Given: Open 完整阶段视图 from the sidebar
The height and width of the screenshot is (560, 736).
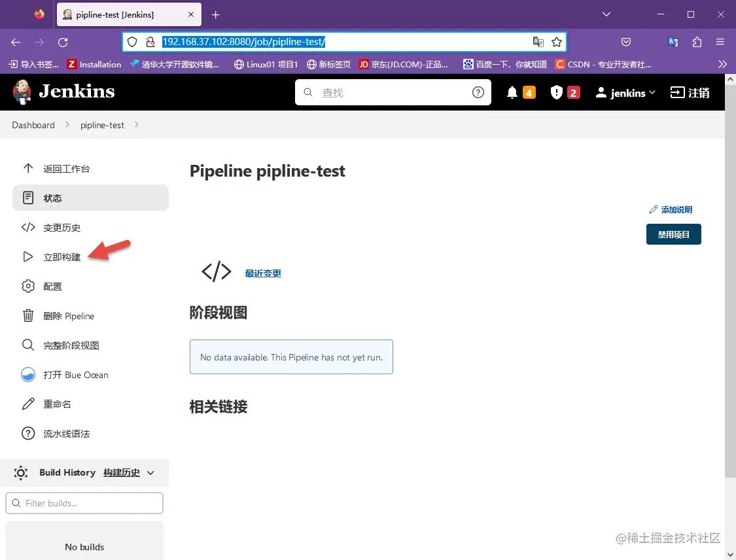Looking at the screenshot, I should (61, 345).
